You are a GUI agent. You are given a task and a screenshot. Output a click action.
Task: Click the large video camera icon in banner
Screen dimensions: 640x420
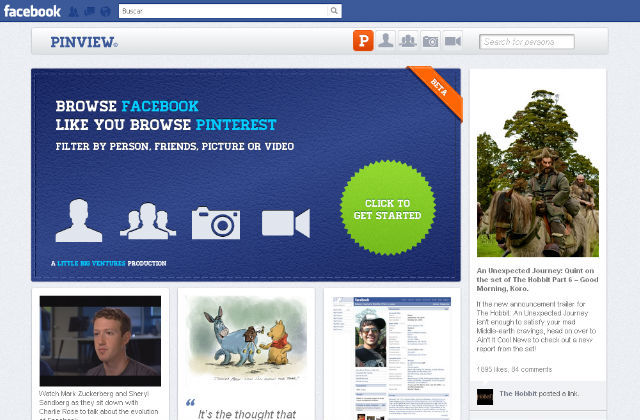click(286, 223)
